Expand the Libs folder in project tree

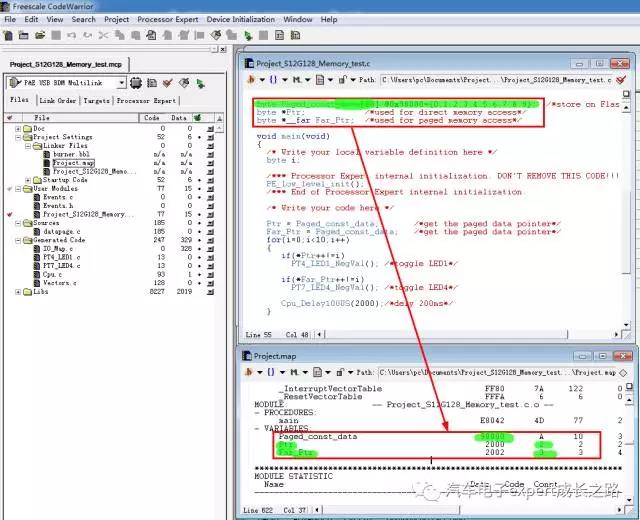point(18,292)
